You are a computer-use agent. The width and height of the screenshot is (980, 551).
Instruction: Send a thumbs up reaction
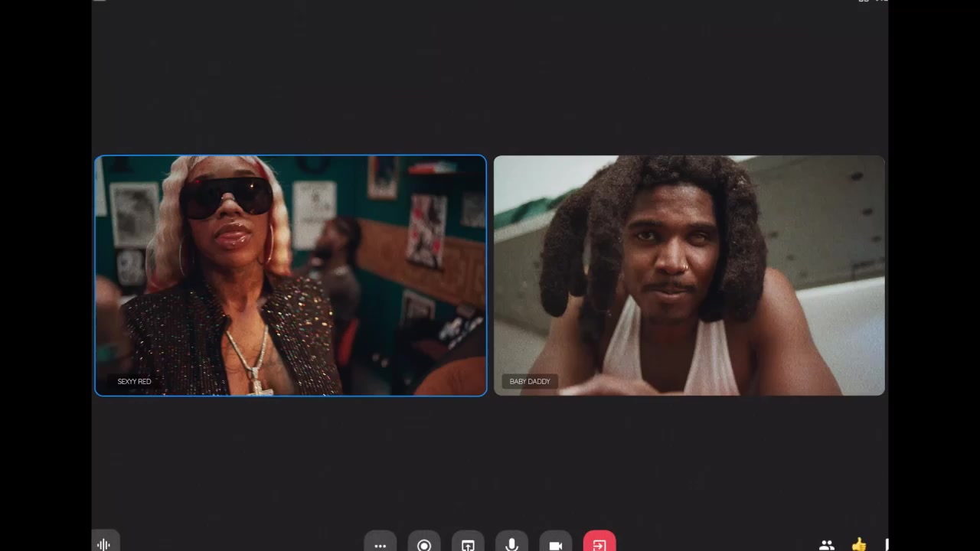859,544
